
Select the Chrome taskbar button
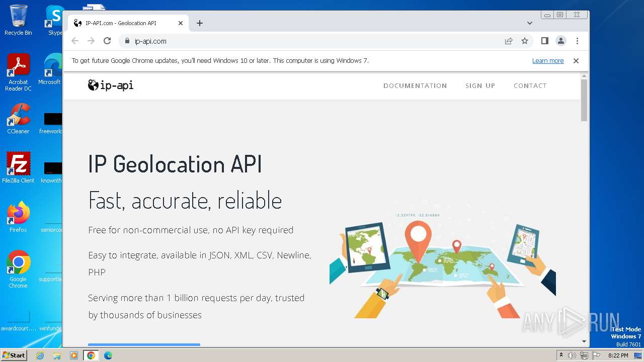[91, 355]
